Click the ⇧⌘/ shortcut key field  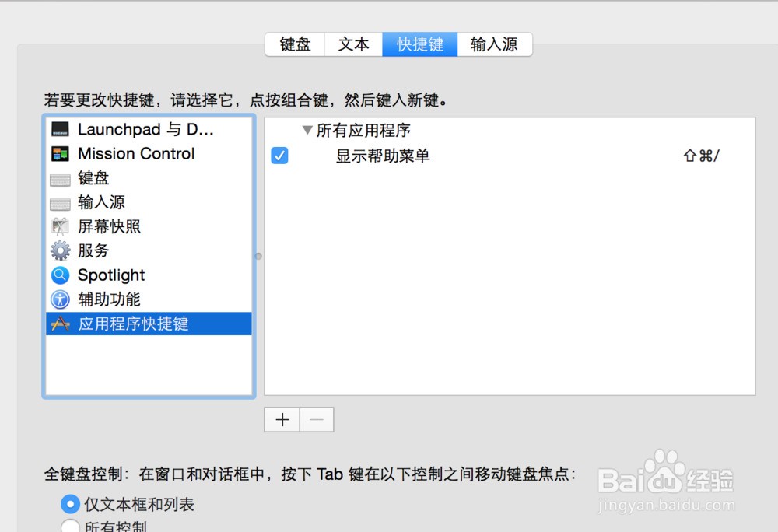coord(701,156)
